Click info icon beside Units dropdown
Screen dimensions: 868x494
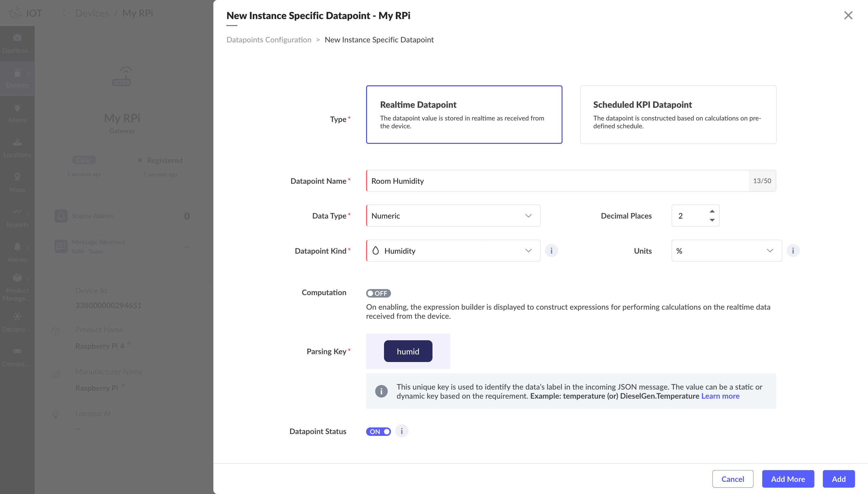[793, 251]
